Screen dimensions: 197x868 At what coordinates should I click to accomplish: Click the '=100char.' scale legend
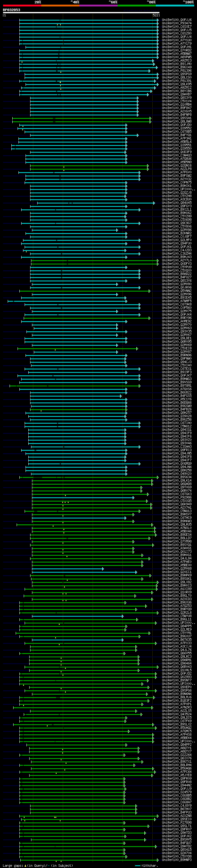[149, 865]
